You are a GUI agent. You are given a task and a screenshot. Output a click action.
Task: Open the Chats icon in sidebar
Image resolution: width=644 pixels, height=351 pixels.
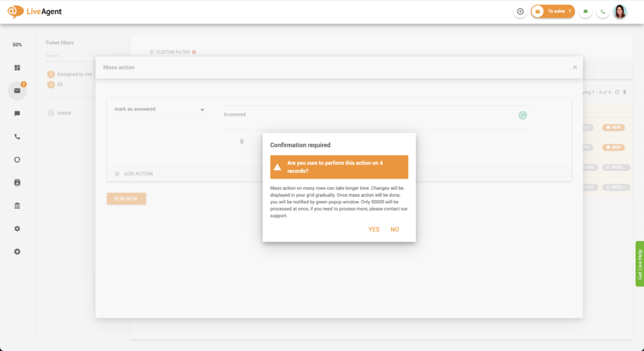(x=17, y=113)
